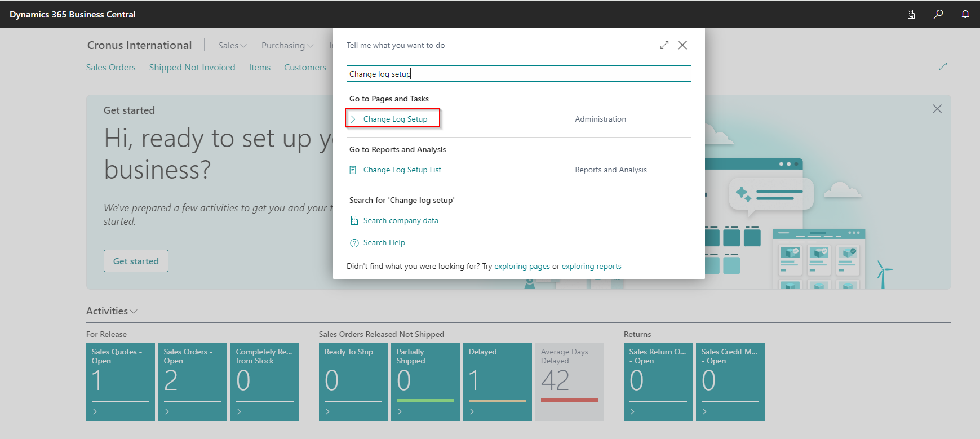Image resolution: width=980 pixels, height=439 pixels.
Task: Open Change Log Setup List report
Action: (x=402, y=170)
